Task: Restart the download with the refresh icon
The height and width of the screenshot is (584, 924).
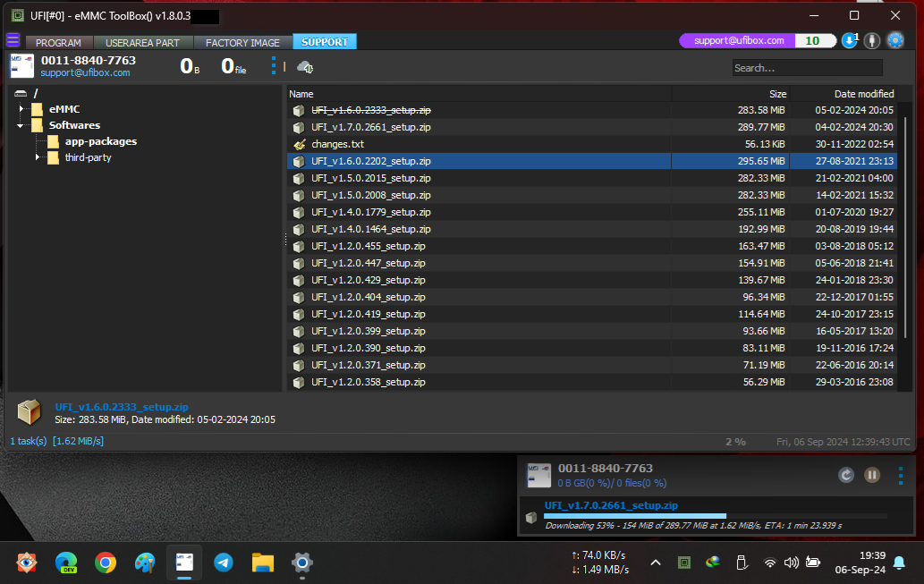Action: click(846, 475)
